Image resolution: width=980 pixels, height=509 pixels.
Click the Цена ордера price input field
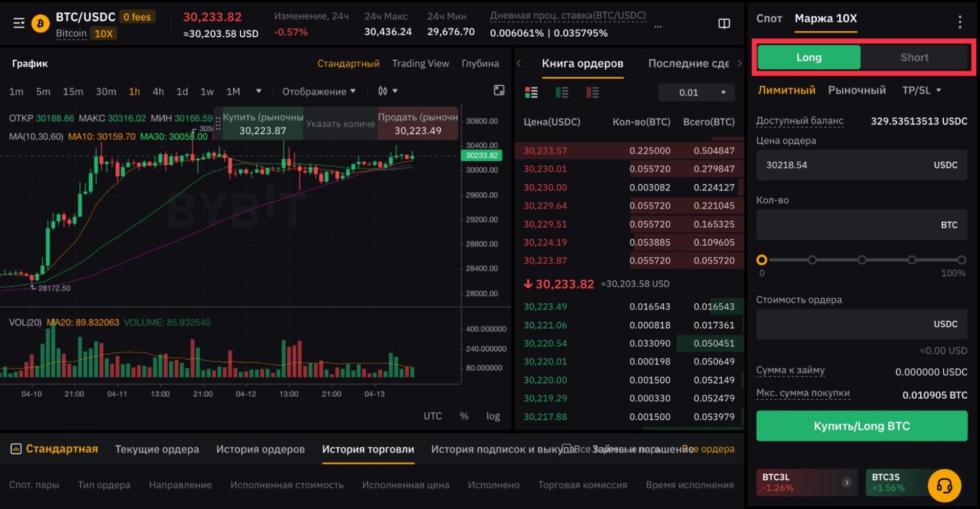[x=861, y=165]
